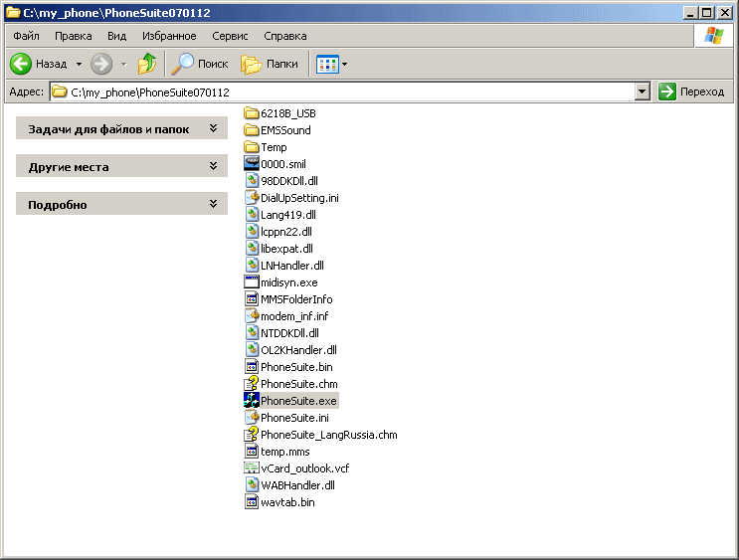Select the PhoneSuite.bin file icon

click(x=252, y=367)
